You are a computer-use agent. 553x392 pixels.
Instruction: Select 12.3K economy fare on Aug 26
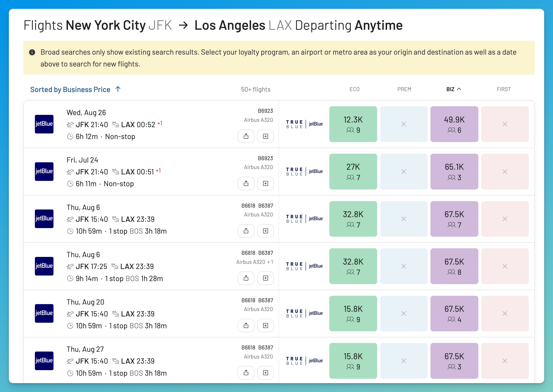tap(353, 124)
